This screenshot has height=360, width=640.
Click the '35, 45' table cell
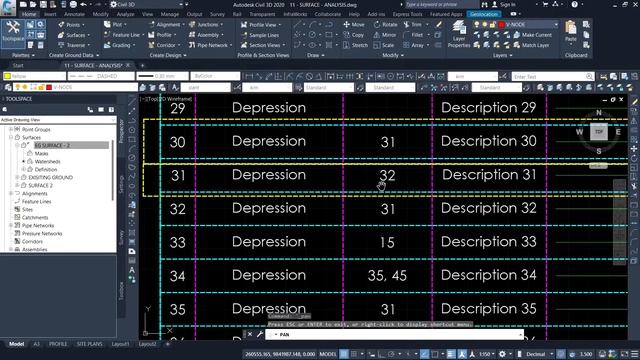(387, 276)
